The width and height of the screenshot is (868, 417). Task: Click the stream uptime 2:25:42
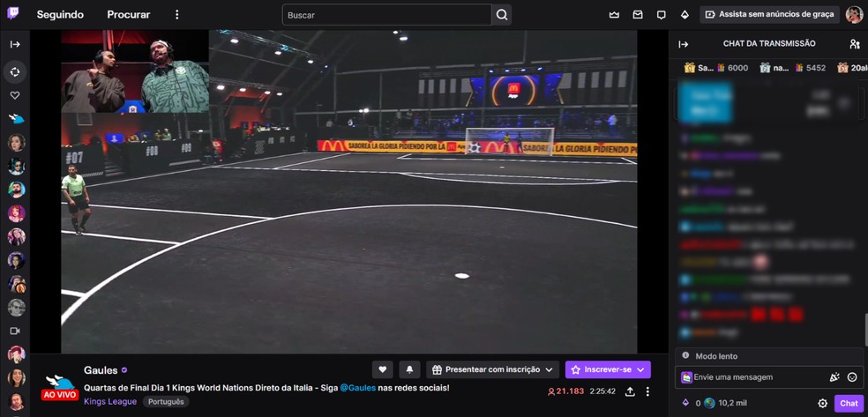(x=602, y=391)
